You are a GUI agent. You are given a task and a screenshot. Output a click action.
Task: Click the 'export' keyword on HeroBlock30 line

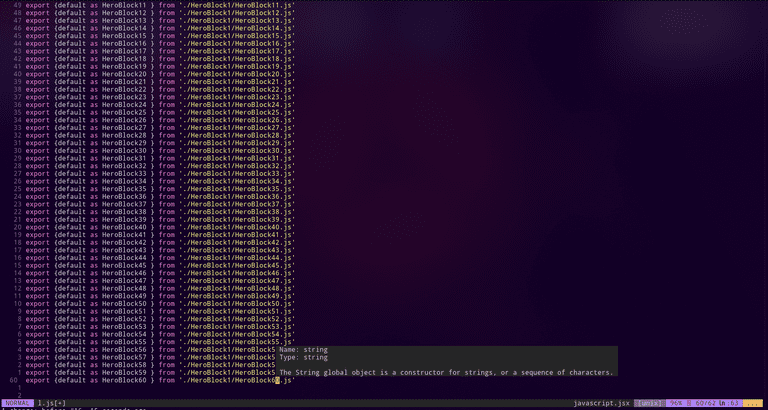pyautogui.click(x=38, y=150)
